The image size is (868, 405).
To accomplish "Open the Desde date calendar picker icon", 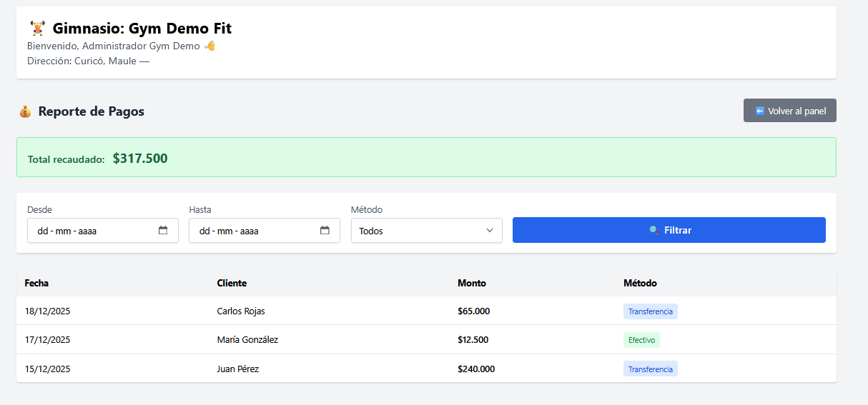I will 163,231.
